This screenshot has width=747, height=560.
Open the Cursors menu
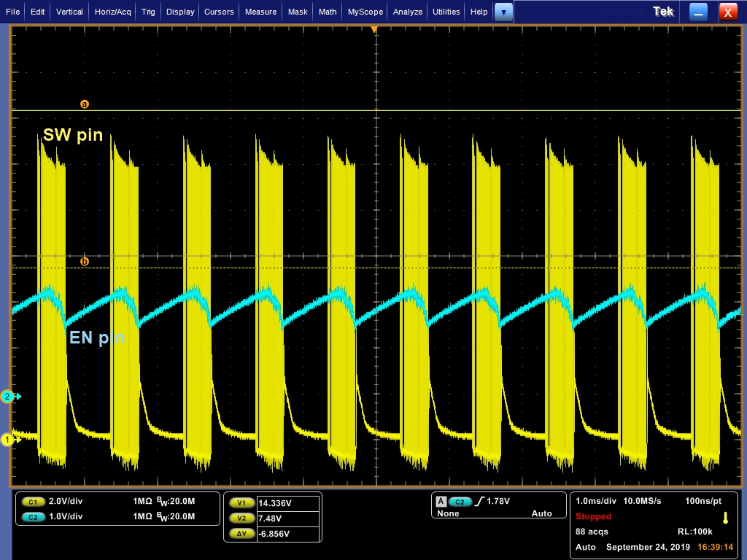219,12
